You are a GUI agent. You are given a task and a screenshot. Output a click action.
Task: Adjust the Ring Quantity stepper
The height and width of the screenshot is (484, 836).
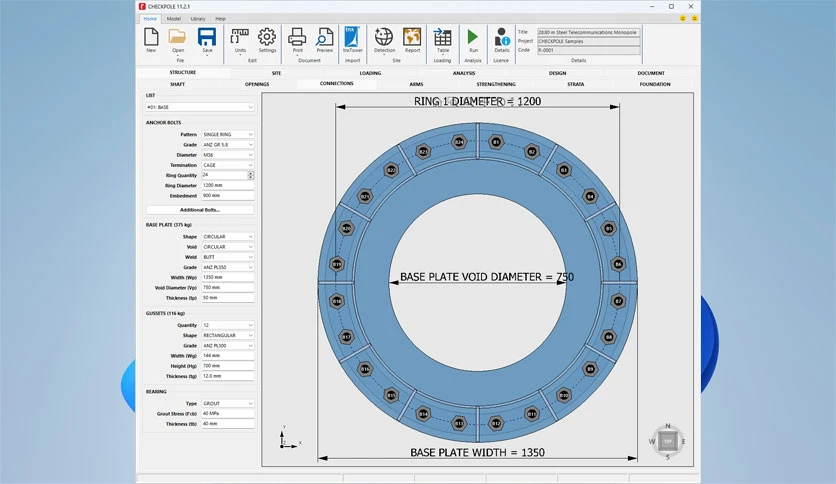[251, 175]
